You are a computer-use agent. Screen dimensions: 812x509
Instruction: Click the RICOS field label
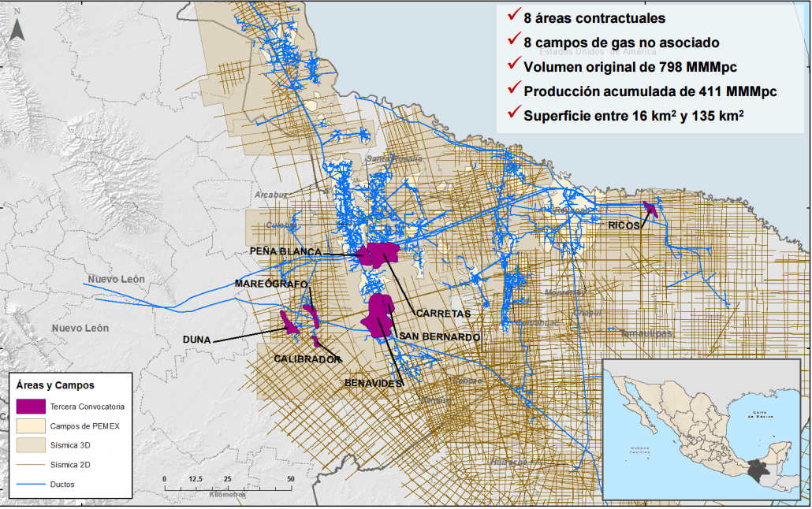pos(624,225)
